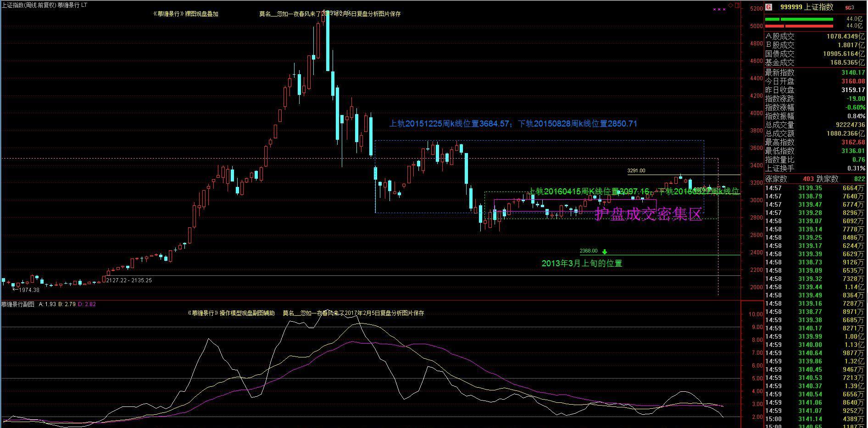Image resolution: width=868 pixels, height=428 pixels.
Task: Click the tick row priced 3139.47
Action: pos(815,204)
